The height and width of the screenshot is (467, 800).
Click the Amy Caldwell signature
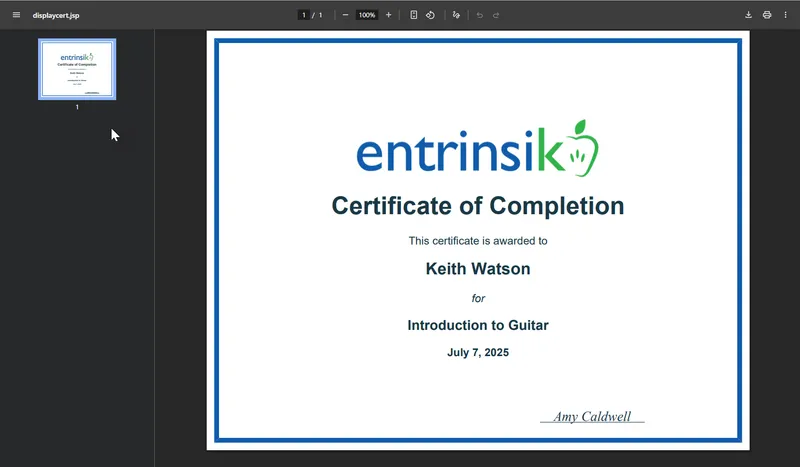[x=592, y=416]
